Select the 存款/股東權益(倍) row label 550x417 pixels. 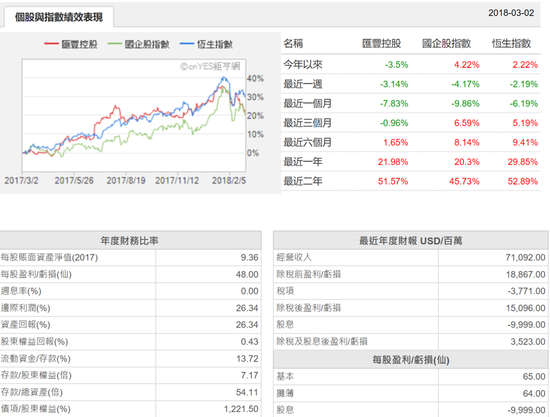coord(36,376)
